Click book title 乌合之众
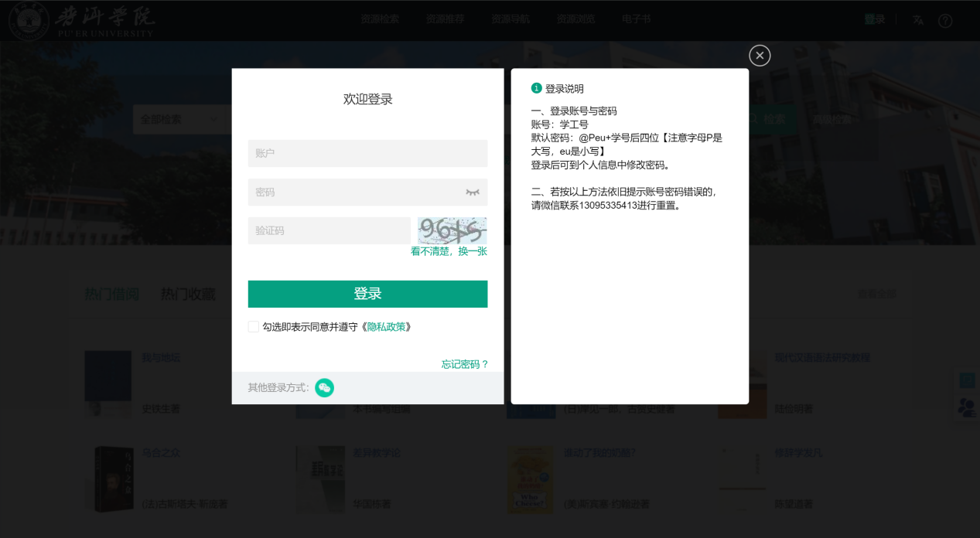The height and width of the screenshot is (538, 980). click(x=161, y=453)
